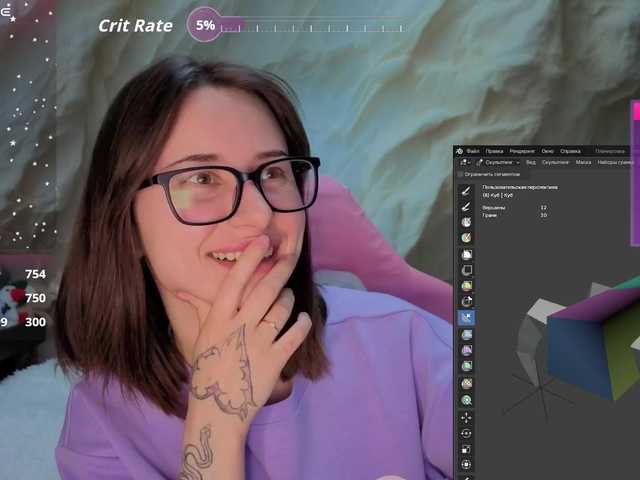Image resolution: width=640 pixels, height=480 pixels.
Task: Click the cube mesh in the viewport
Action: (x=590, y=340)
